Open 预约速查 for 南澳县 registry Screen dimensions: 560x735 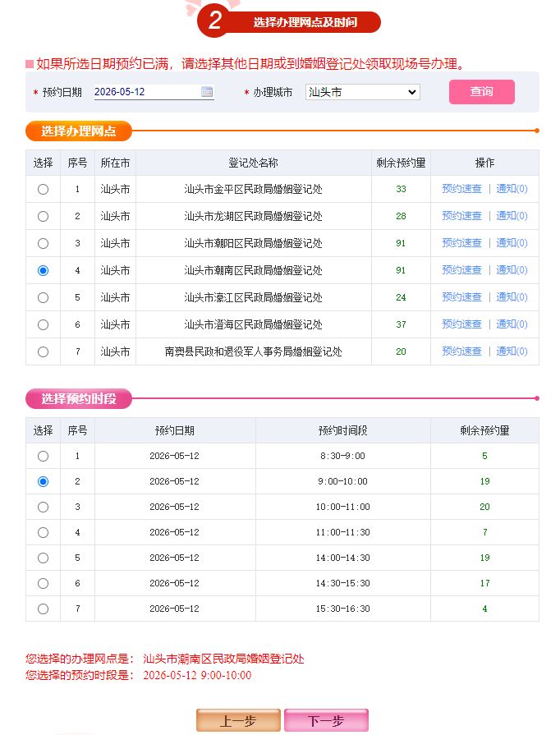click(461, 351)
